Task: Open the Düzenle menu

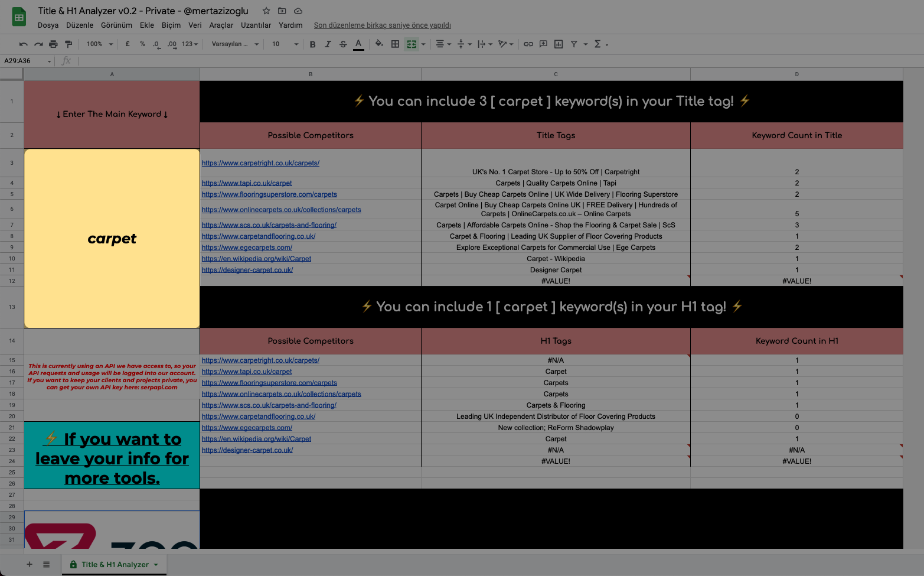Action: pos(80,25)
